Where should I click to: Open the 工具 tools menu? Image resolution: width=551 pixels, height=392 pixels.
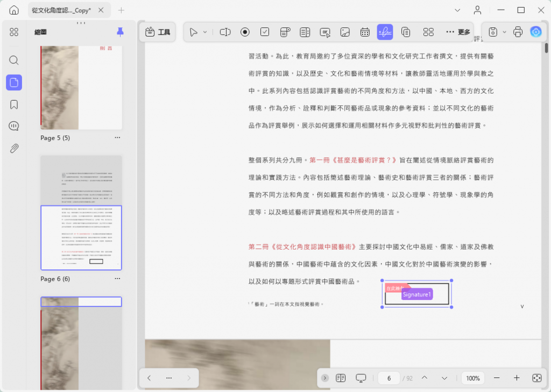pos(158,32)
